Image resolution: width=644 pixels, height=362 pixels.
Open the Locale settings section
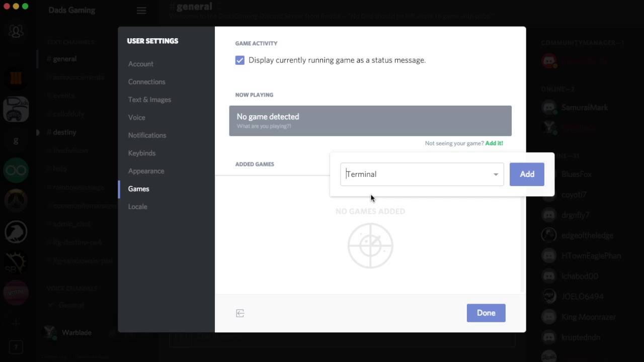(x=137, y=207)
